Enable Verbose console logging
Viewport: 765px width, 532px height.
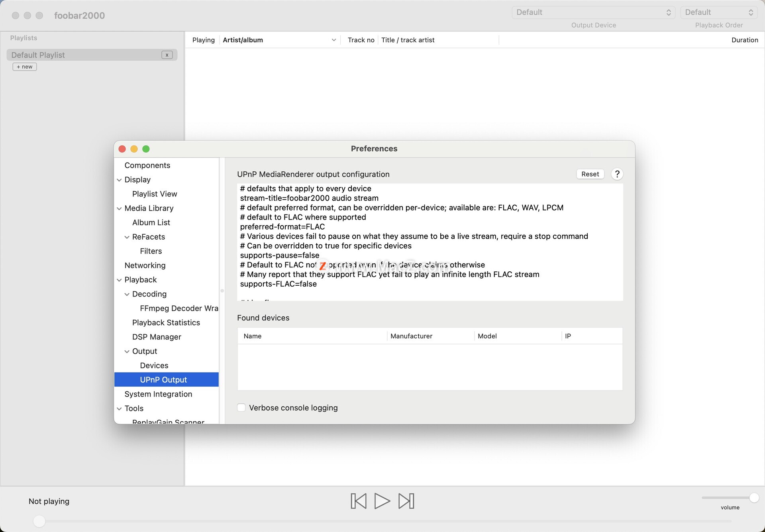(x=241, y=408)
